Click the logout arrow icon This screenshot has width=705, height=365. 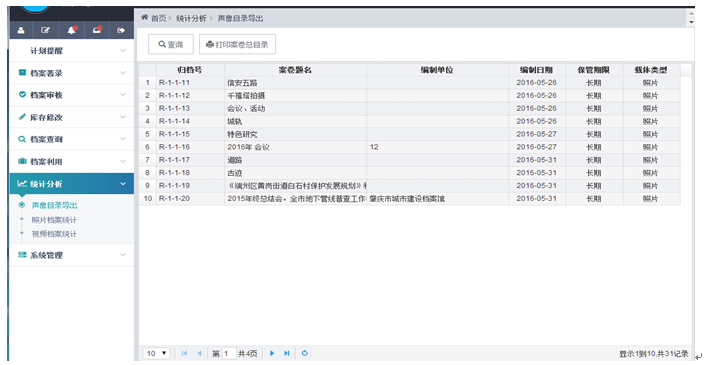click(x=120, y=30)
